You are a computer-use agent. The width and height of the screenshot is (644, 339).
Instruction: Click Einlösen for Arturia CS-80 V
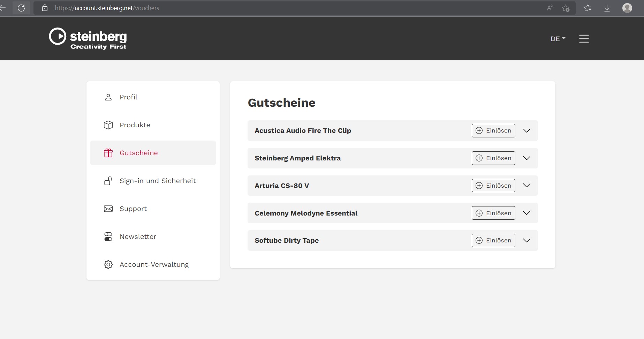click(x=493, y=186)
